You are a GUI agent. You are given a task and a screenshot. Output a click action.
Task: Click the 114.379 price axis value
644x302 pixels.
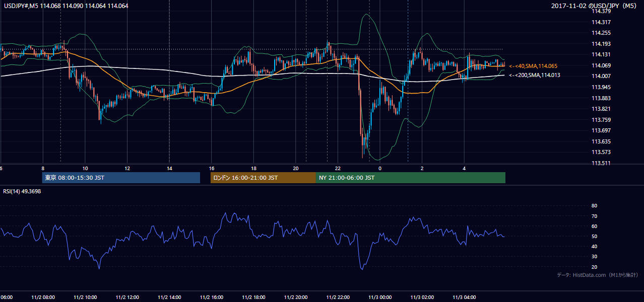pos(601,11)
